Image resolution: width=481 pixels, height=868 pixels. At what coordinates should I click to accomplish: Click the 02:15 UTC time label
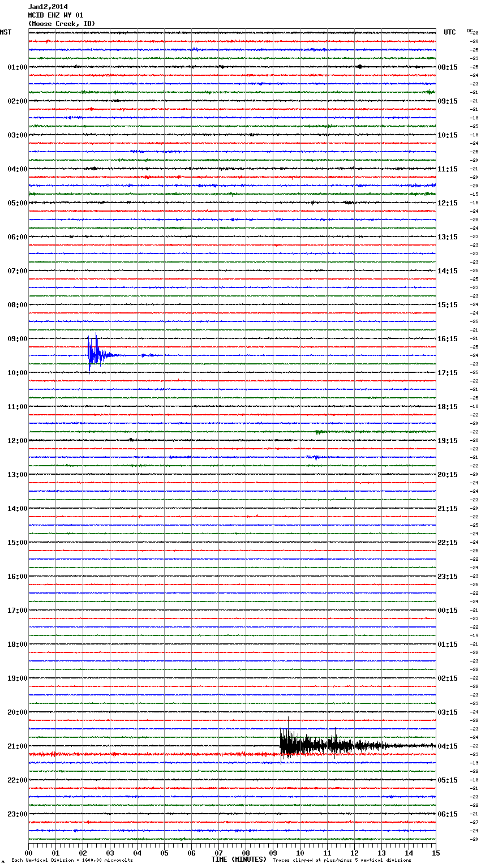(448, 678)
